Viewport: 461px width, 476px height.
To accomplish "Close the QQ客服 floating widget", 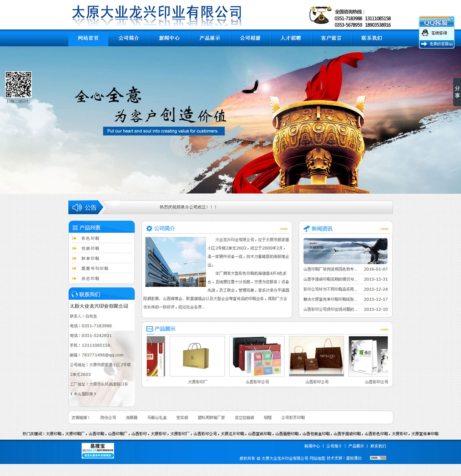I will pyautogui.click(x=452, y=18).
